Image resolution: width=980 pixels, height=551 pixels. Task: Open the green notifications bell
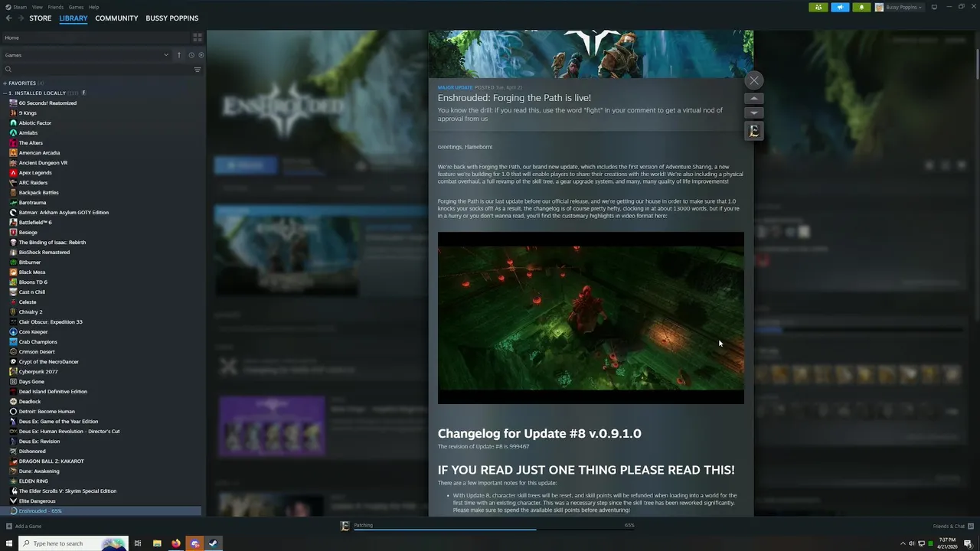(x=861, y=7)
